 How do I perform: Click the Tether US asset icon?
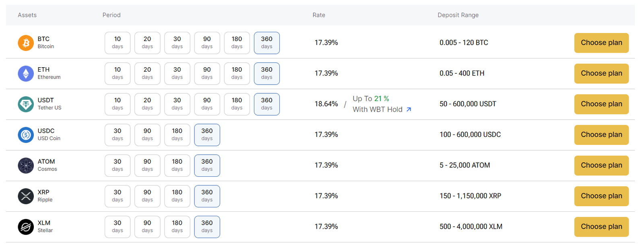tap(26, 104)
